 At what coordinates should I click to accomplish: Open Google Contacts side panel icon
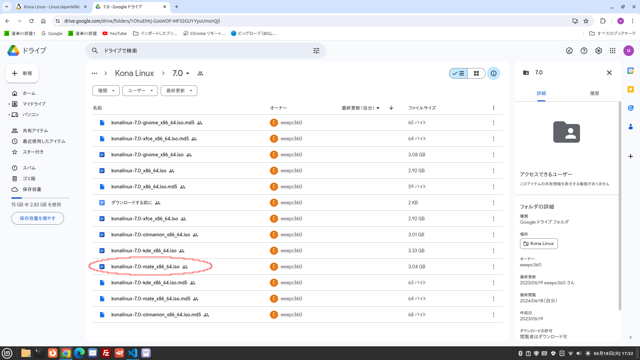click(631, 127)
